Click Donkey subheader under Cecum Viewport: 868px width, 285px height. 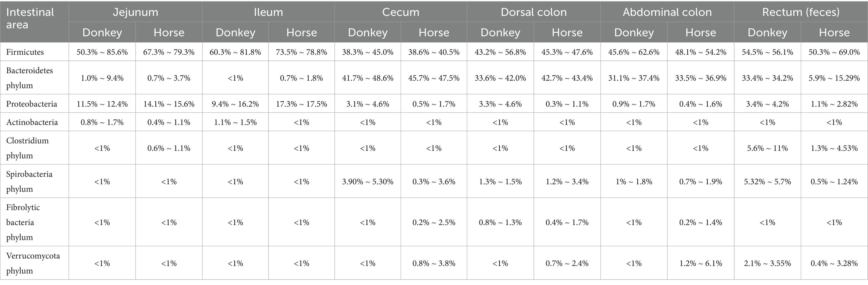coord(368,33)
